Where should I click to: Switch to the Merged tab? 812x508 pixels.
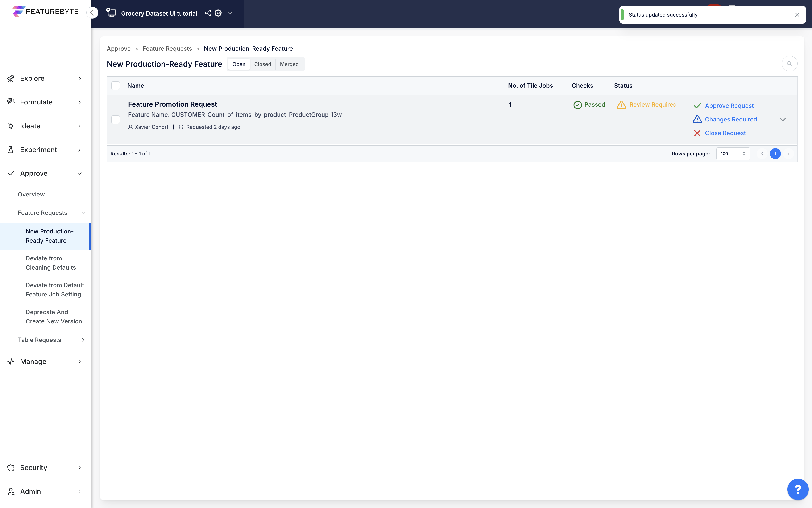(289, 64)
